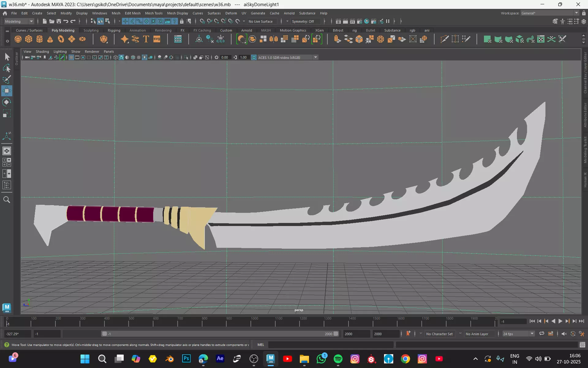Activate the Scale tool in the toolbox
The width and height of the screenshot is (588, 368).
coord(7,113)
